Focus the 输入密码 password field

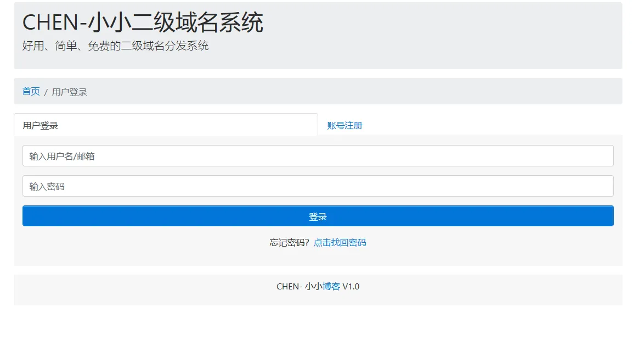tap(318, 186)
